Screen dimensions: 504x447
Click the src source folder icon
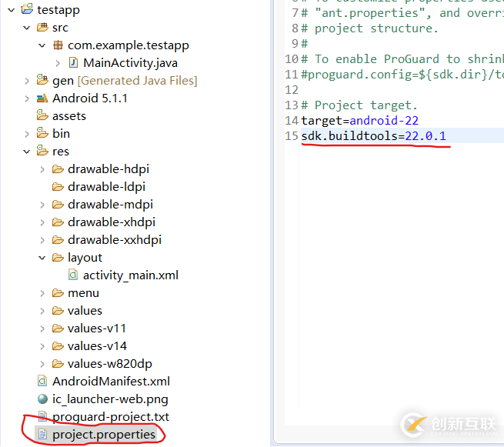coord(42,28)
